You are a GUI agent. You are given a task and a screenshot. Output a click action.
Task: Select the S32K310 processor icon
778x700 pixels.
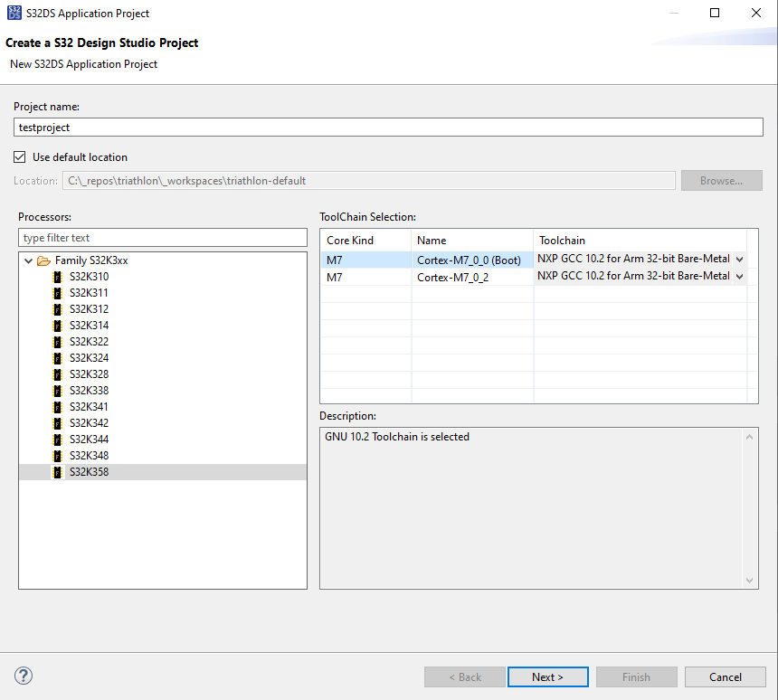(x=57, y=276)
